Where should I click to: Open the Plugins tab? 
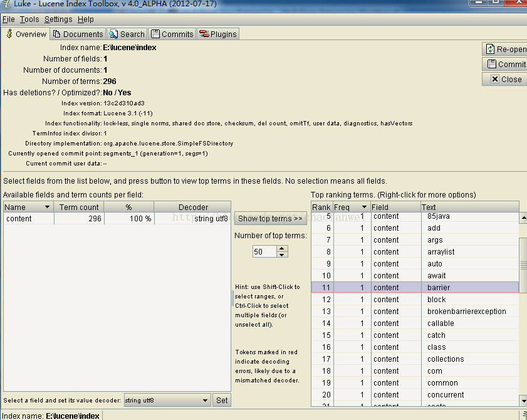coord(218,34)
